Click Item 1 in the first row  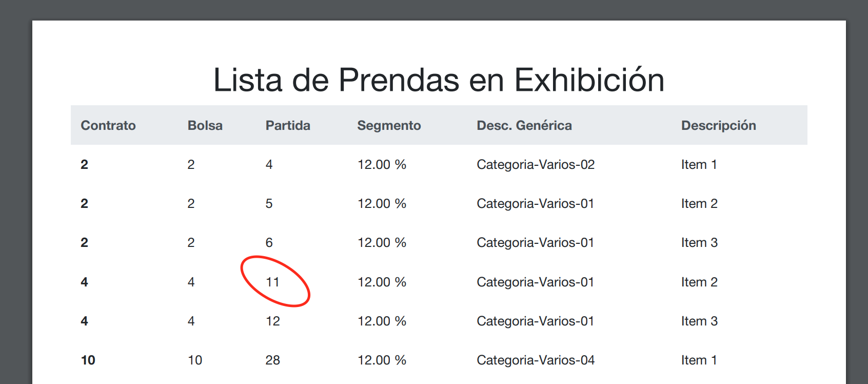pyautogui.click(x=699, y=164)
